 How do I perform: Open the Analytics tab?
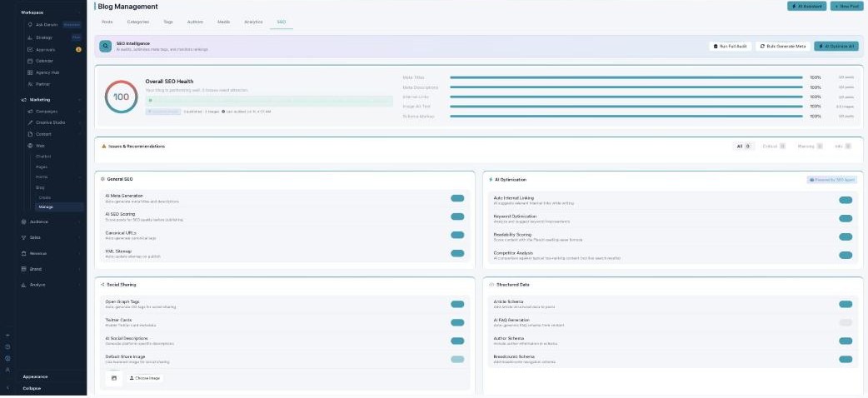point(253,22)
